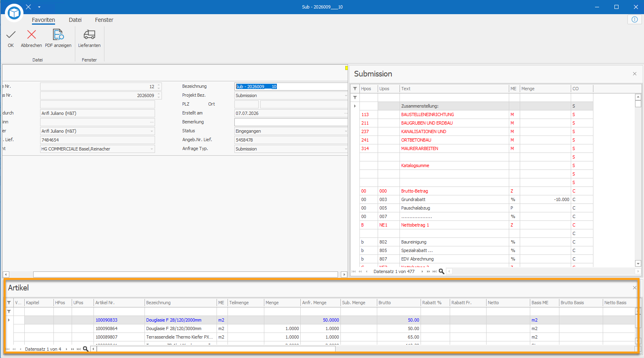Click the search magnifier in Artikel navigator

click(85, 349)
